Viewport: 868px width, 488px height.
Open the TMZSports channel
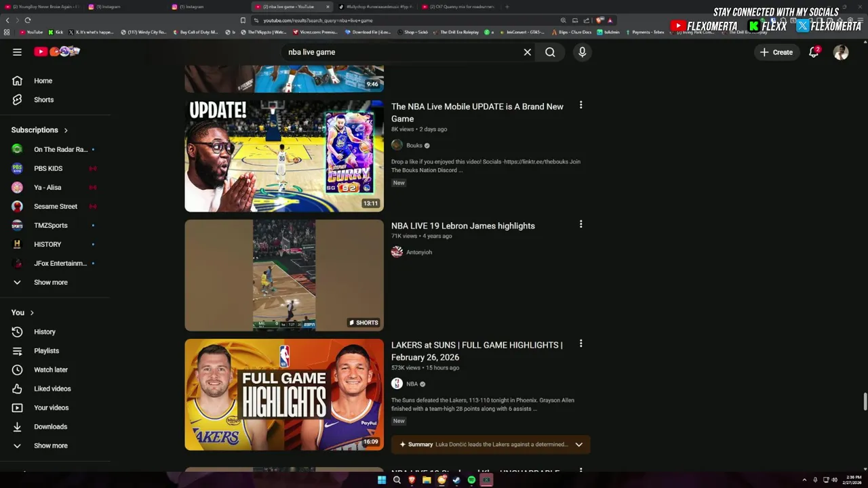click(x=56, y=225)
